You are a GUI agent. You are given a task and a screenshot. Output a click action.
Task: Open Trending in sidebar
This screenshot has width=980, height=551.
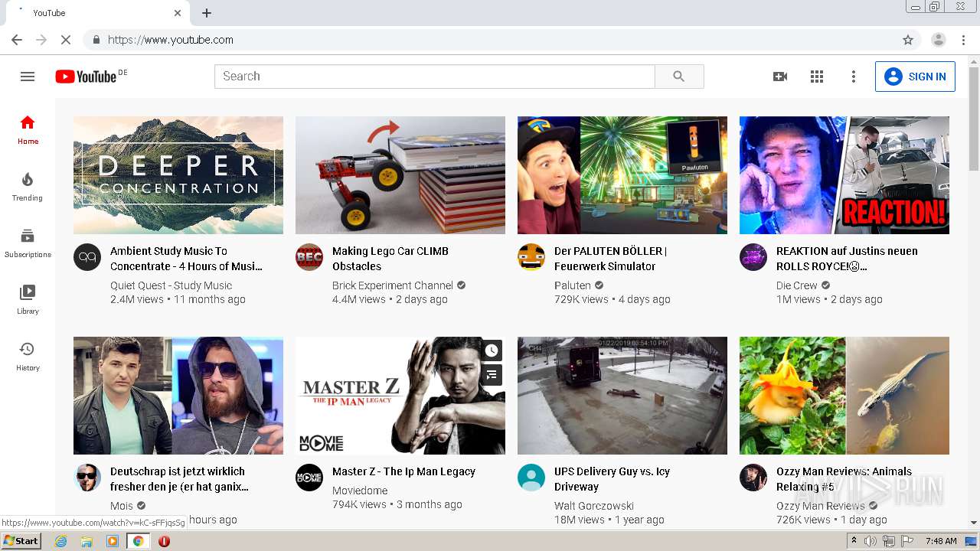[x=28, y=187]
